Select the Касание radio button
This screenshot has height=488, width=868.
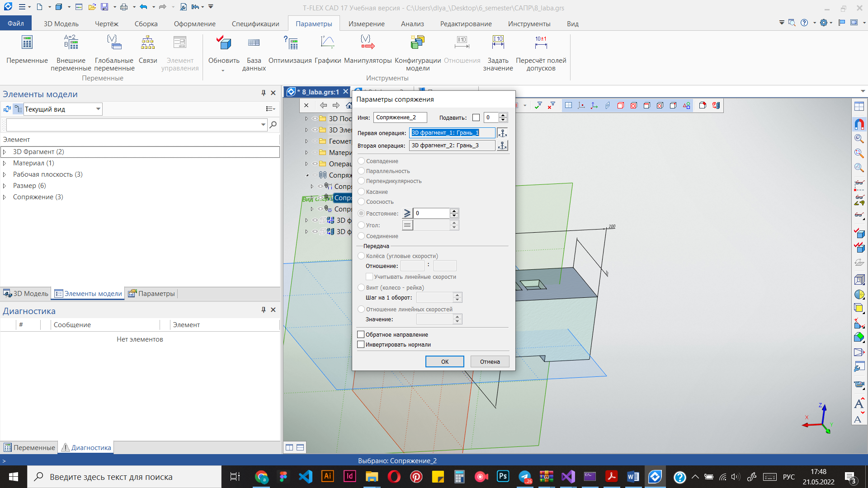click(361, 192)
